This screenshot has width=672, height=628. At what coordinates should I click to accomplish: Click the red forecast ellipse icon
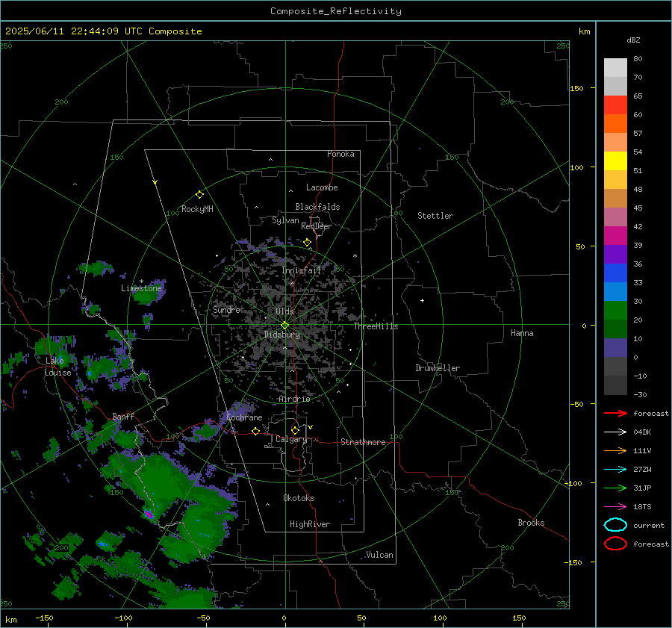pos(615,544)
